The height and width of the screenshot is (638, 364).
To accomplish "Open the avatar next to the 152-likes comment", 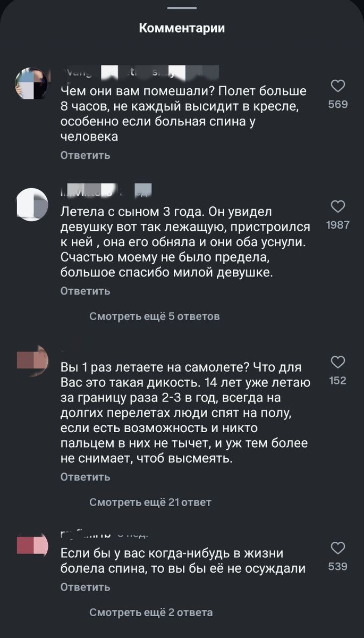I will pos(32,361).
